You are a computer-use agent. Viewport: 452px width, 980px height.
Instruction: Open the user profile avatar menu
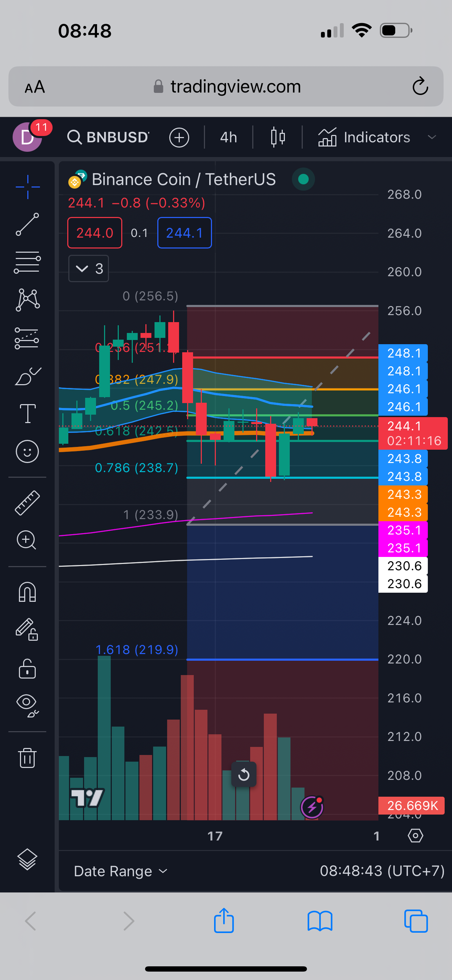point(27,137)
